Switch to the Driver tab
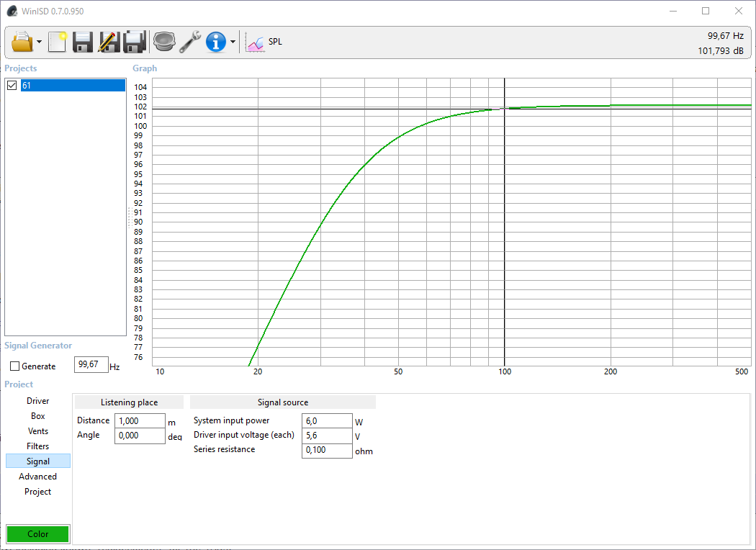 click(x=37, y=401)
